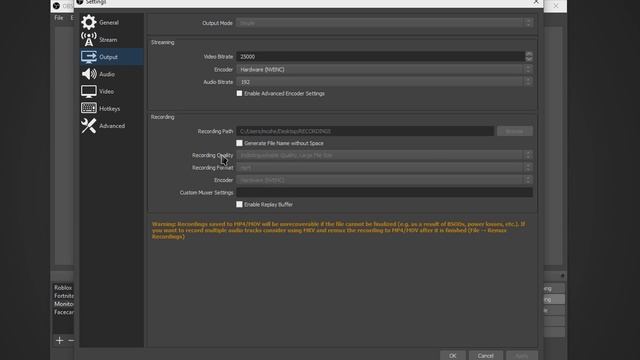Open Hotkeys keyboard icon

pyautogui.click(x=89, y=108)
